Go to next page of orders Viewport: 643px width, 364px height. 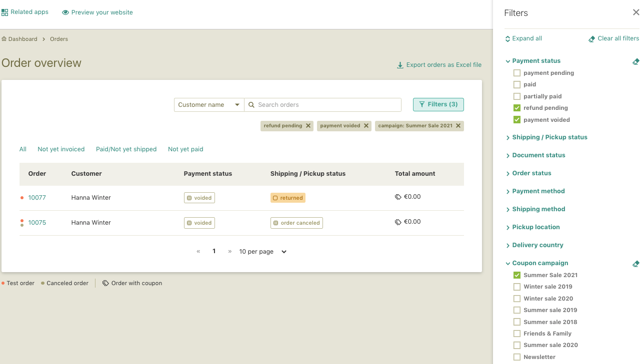tap(230, 252)
